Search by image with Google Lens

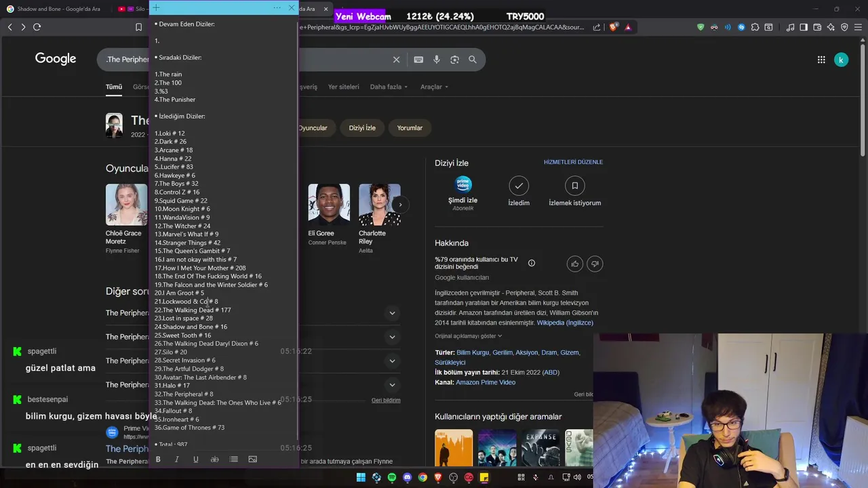454,60
